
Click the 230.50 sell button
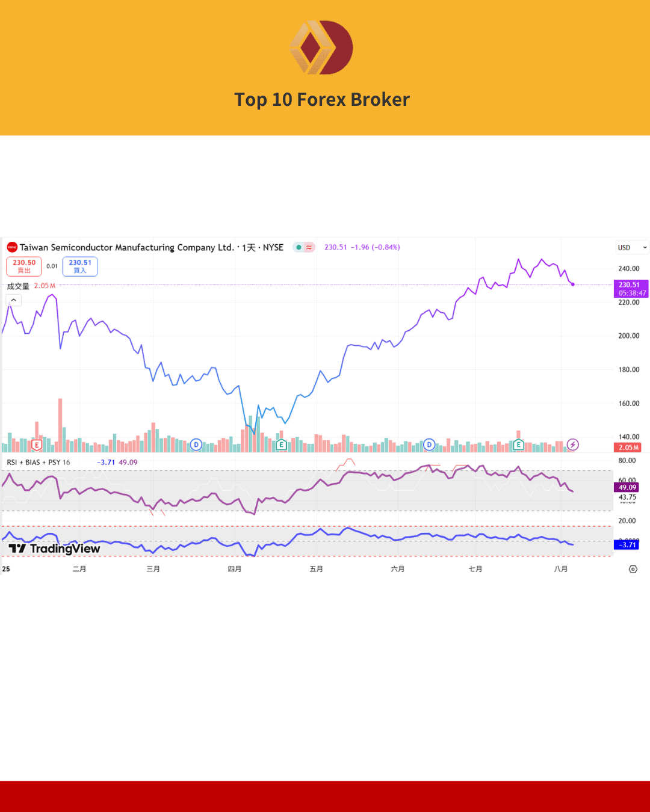[24, 266]
